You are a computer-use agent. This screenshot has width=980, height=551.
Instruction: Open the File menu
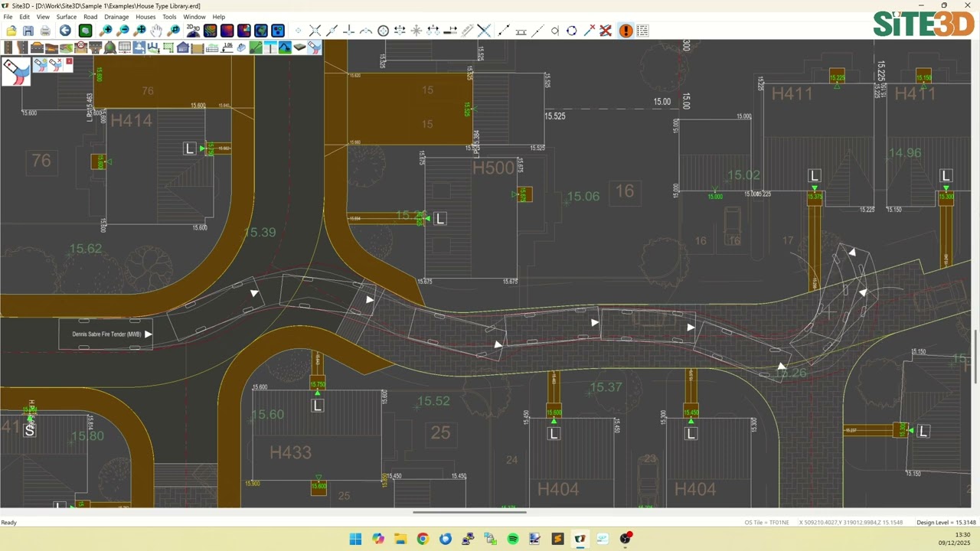[8, 17]
